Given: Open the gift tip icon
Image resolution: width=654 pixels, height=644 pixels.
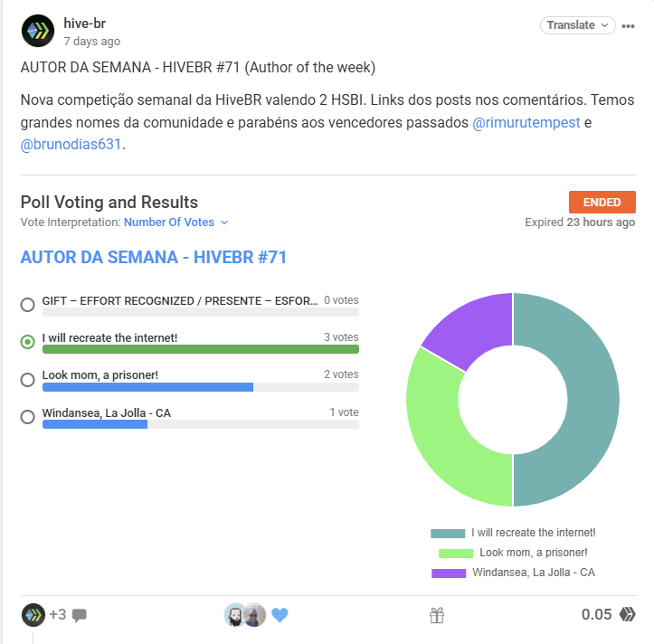Looking at the screenshot, I should [x=437, y=615].
